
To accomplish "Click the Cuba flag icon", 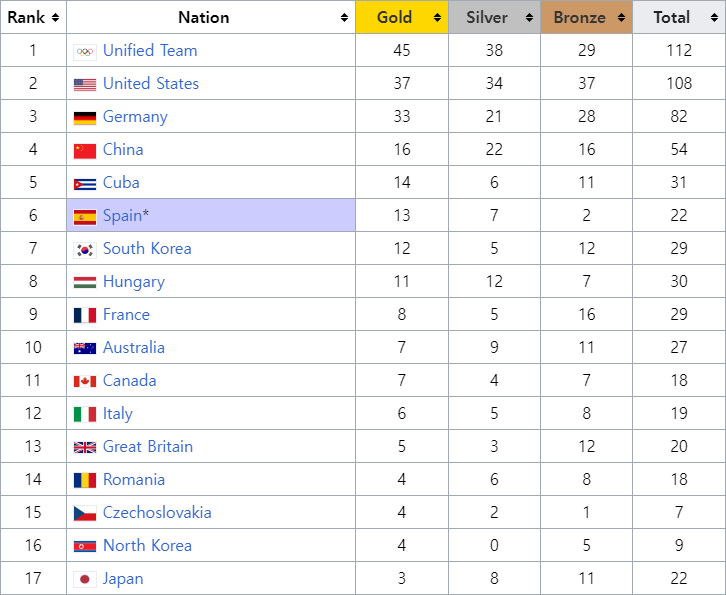I will click(85, 183).
